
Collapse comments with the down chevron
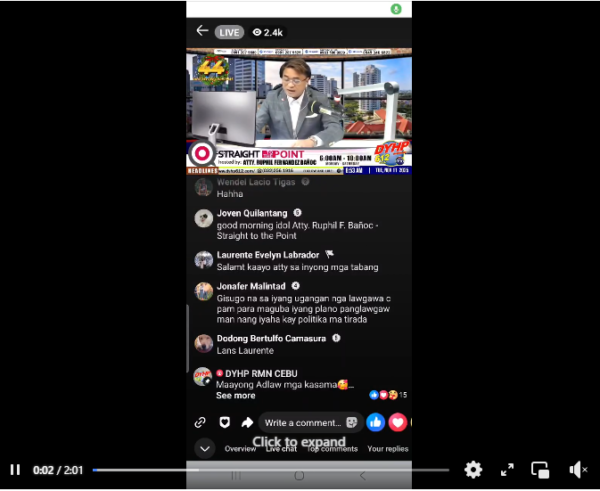[x=204, y=448]
